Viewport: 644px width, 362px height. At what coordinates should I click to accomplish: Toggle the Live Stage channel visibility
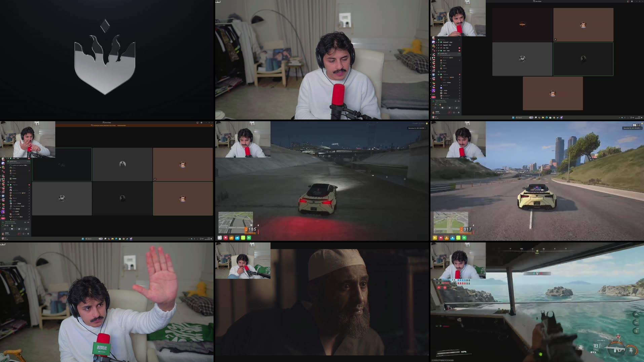point(11,182)
